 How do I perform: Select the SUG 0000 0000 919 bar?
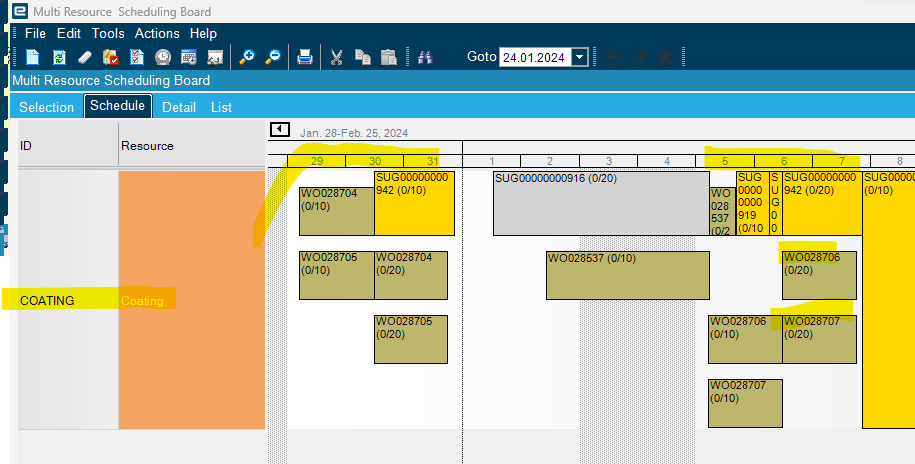tap(753, 203)
